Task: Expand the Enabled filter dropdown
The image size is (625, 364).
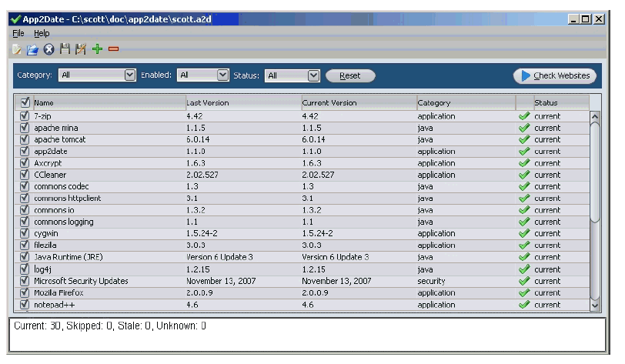Action: coord(223,75)
